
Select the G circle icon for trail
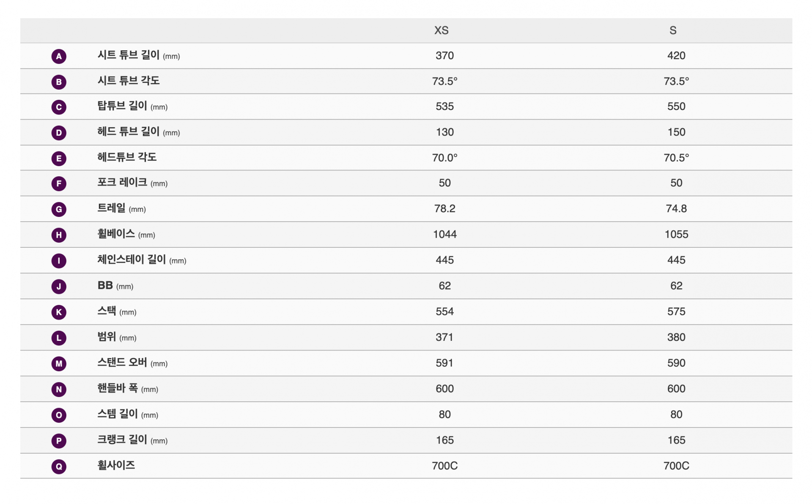click(x=59, y=209)
